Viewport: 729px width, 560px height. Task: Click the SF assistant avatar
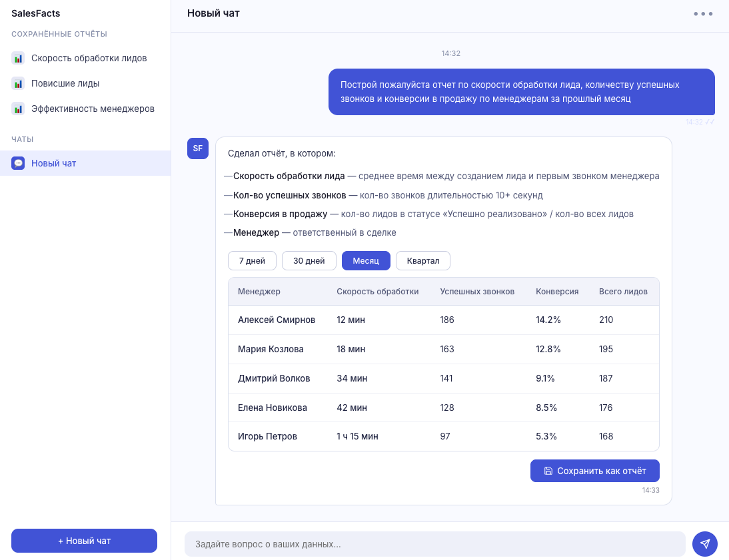click(197, 148)
